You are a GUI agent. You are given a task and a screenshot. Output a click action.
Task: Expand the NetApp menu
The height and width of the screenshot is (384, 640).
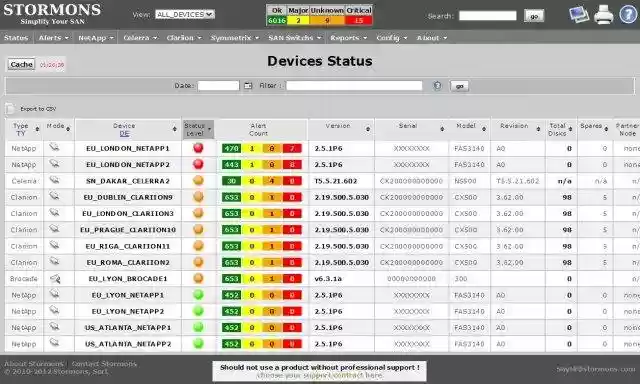tap(96, 38)
